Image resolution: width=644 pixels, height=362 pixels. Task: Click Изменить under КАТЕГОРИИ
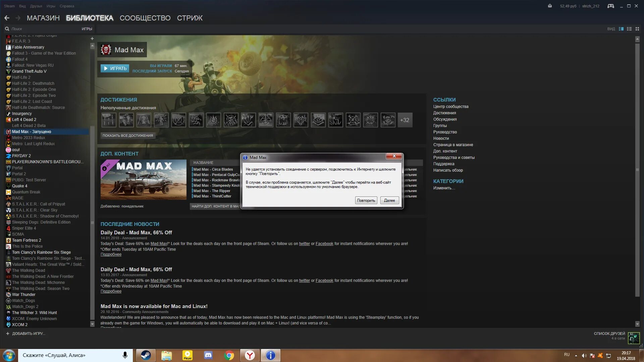(x=444, y=188)
